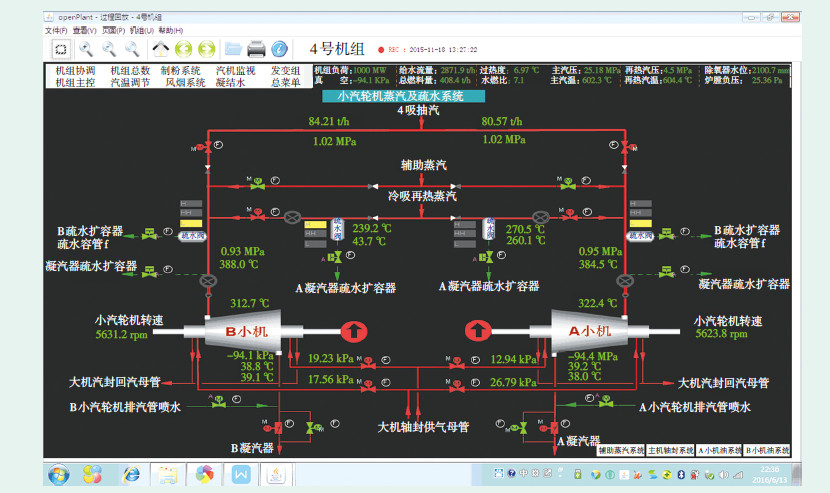Viewport: 830px width, 493px height.
Task: Click the home (up arrow) toolbar icon
Action: click(x=160, y=48)
